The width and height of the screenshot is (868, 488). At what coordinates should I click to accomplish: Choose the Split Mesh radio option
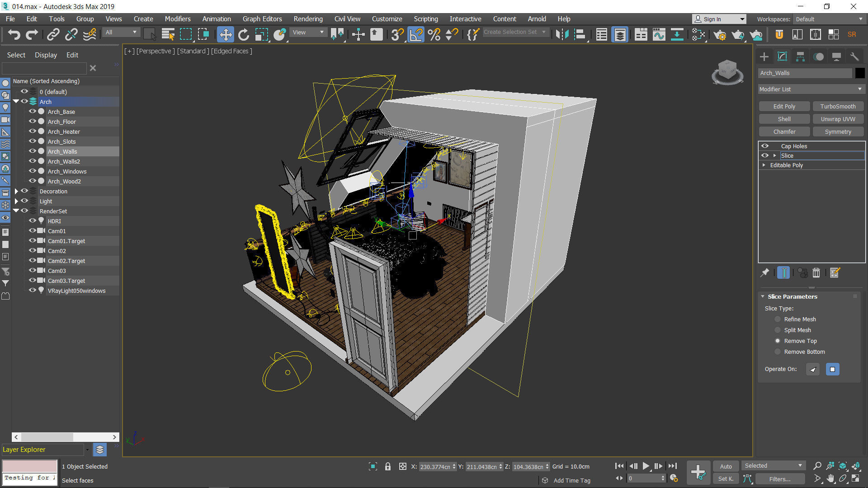click(778, 330)
